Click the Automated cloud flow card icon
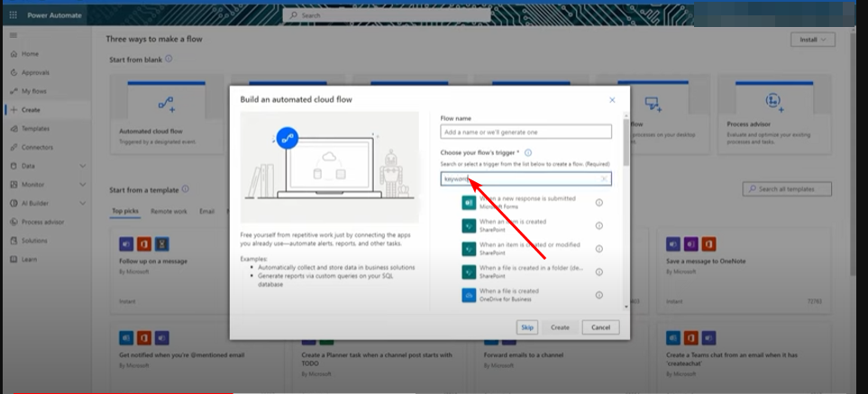 pyautogui.click(x=166, y=104)
